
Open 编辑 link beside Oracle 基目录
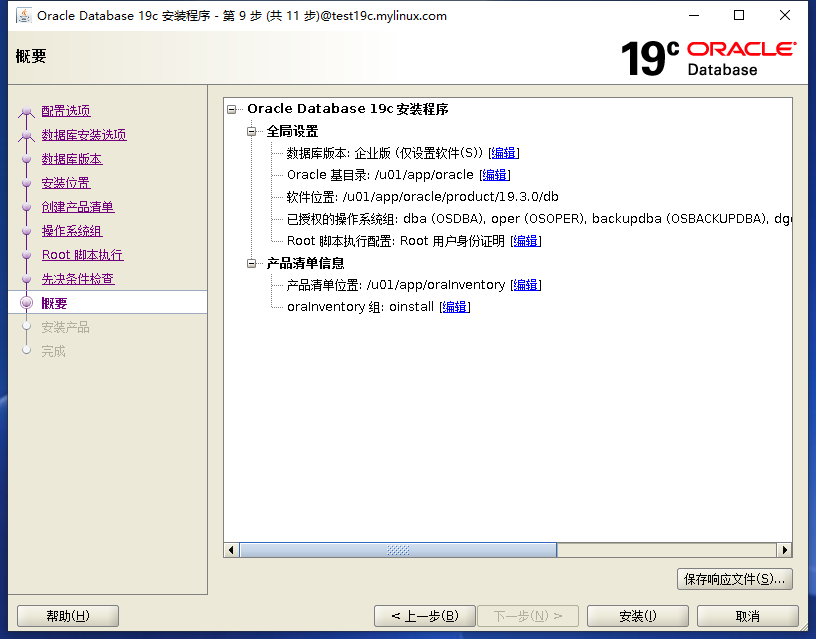[x=494, y=174]
